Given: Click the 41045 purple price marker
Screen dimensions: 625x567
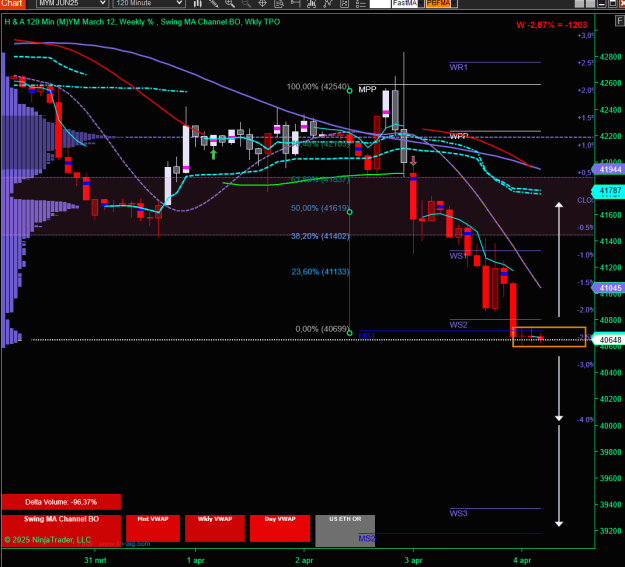Looking at the screenshot, I should 609,288.
